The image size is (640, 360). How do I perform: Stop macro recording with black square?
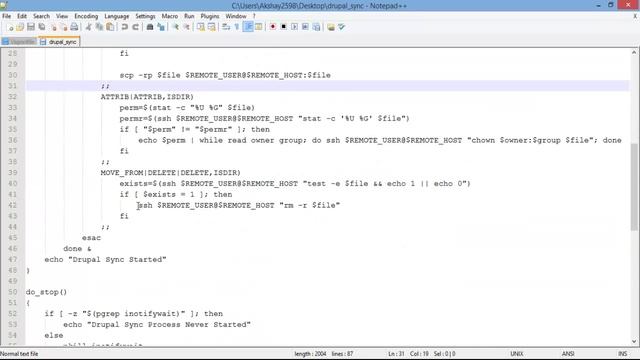[284, 27]
